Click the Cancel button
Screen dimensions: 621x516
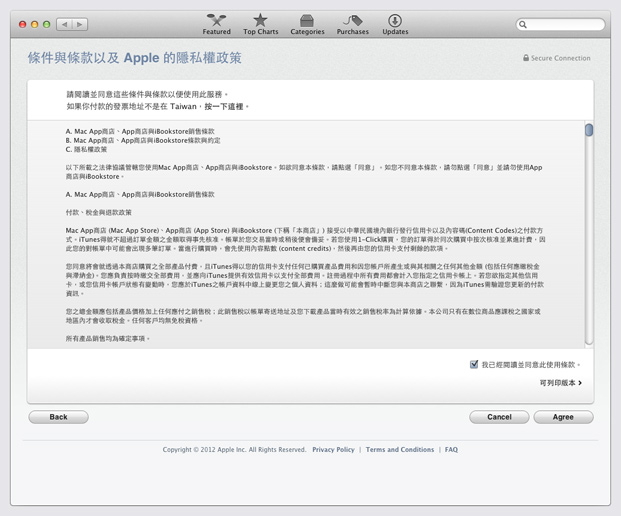coord(499,417)
